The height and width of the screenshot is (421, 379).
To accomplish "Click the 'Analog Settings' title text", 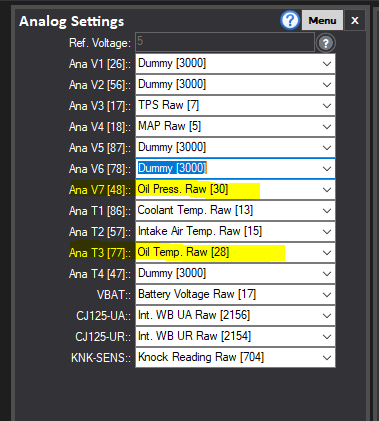I will click(72, 21).
